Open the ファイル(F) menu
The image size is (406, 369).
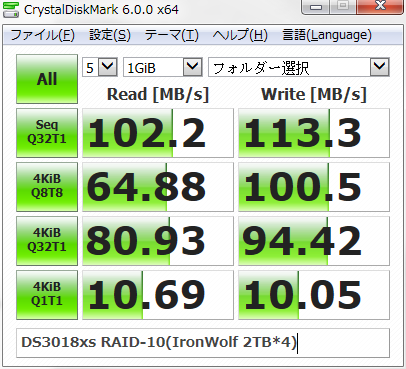point(43,35)
